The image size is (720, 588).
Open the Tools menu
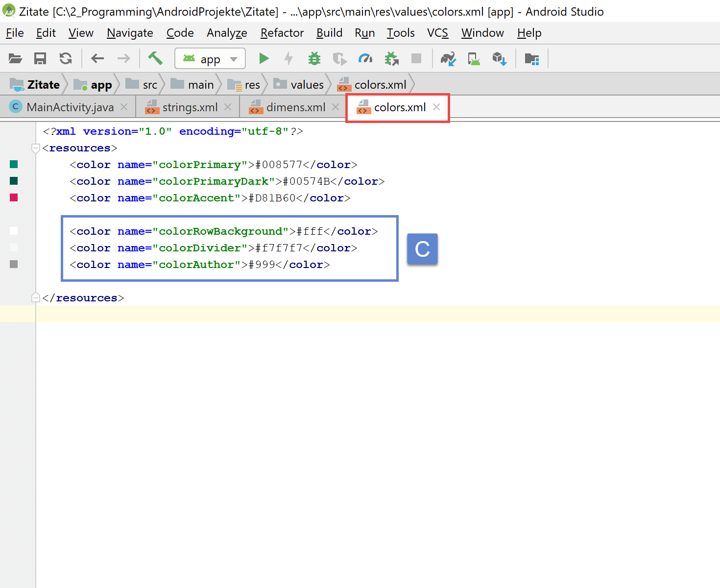pos(401,33)
